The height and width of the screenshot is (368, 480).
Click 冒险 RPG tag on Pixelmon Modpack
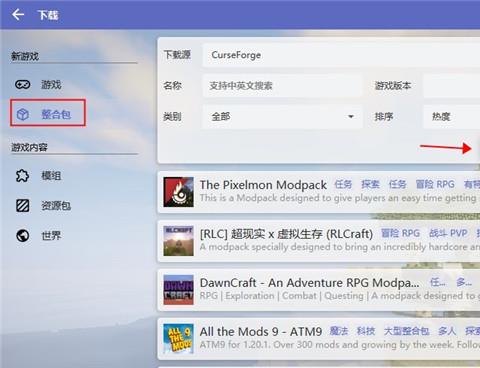pos(435,184)
